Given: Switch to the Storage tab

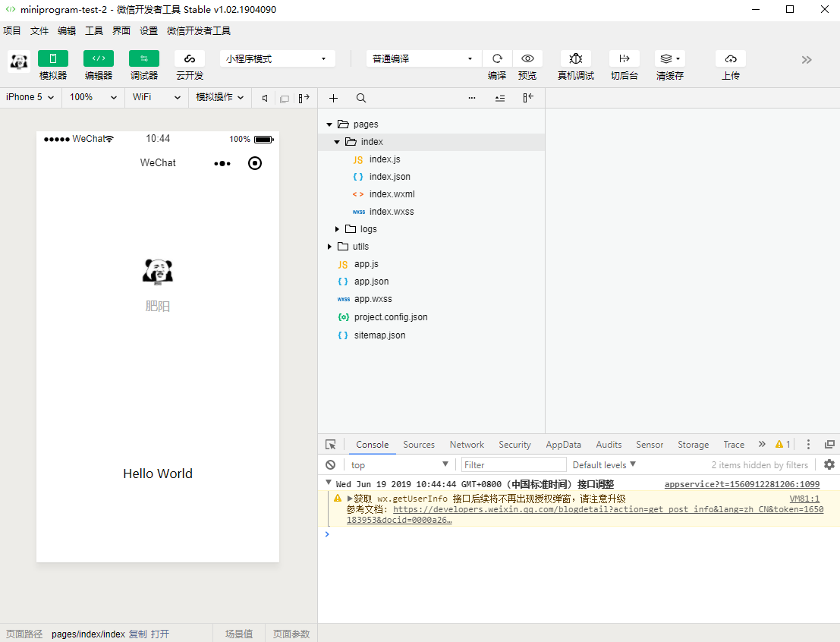Looking at the screenshot, I should [x=694, y=445].
